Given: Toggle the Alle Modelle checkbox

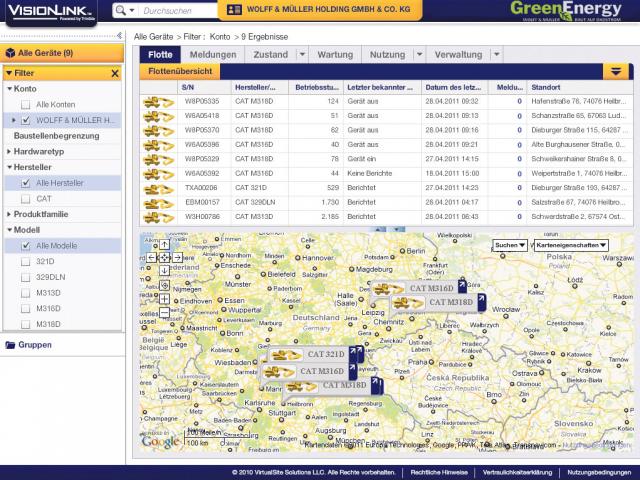Looking at the screenshot, I should tap(25, 246).
